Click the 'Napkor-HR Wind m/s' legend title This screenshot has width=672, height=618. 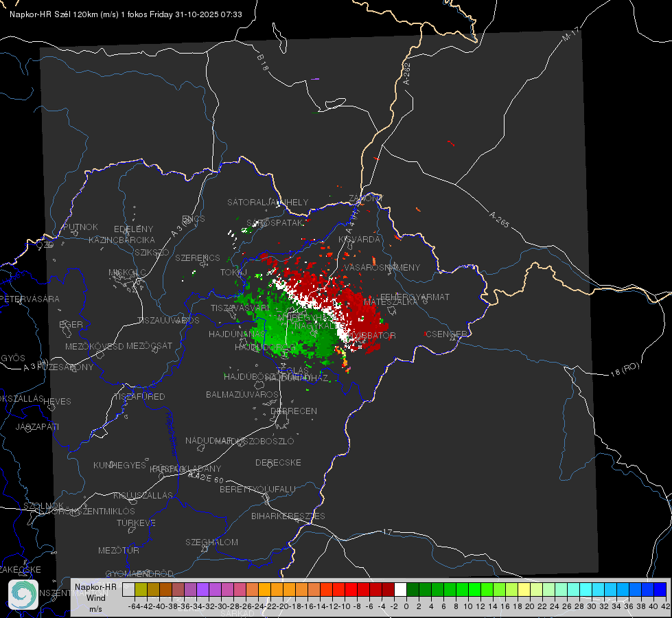coord(95,597)
